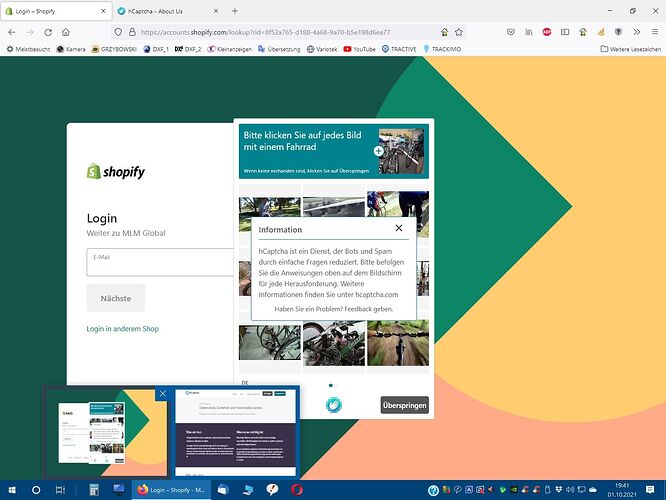Reload the page with the refresh icon
The width and height of the screenshot is (666, 500).
coord(48,32)
